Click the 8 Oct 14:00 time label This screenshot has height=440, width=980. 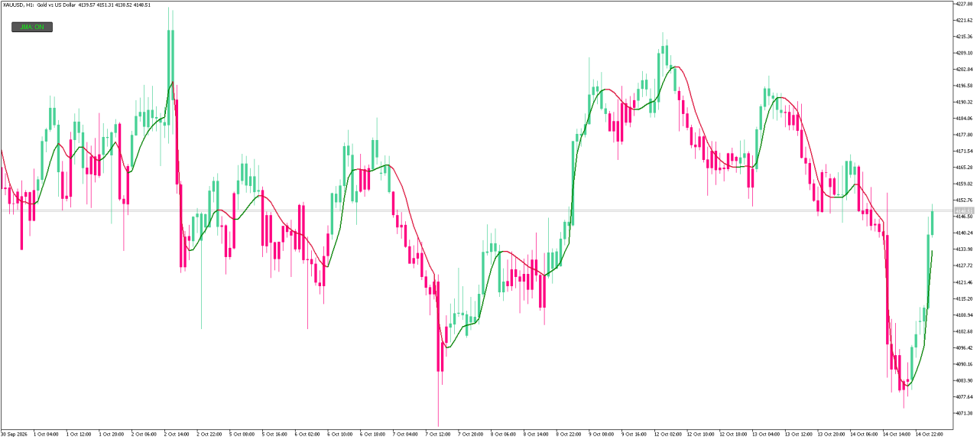tap(537, 434)
